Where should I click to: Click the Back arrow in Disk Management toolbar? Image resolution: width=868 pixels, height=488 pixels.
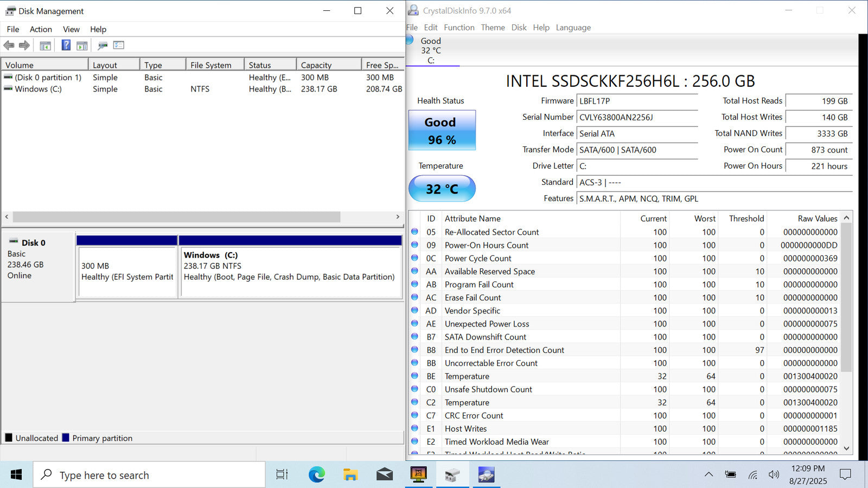point(9,46)
